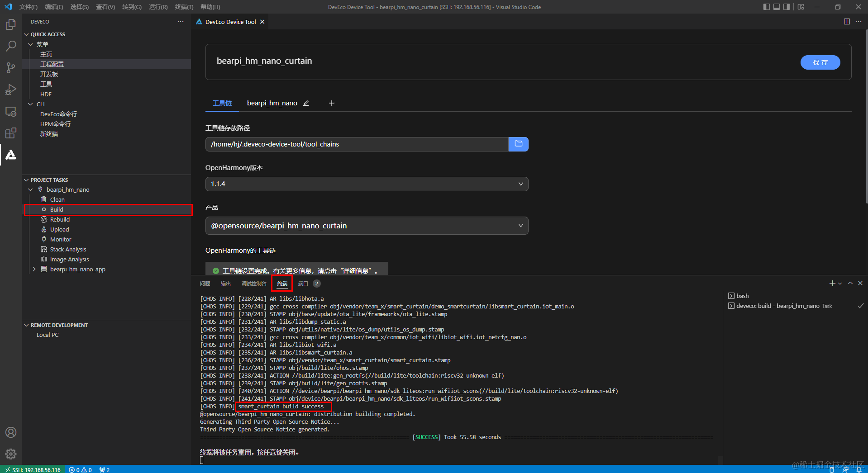The image size is (868, 473).
Task: Close the DevEco Device Tool editor tab
Action: (262, 22)
